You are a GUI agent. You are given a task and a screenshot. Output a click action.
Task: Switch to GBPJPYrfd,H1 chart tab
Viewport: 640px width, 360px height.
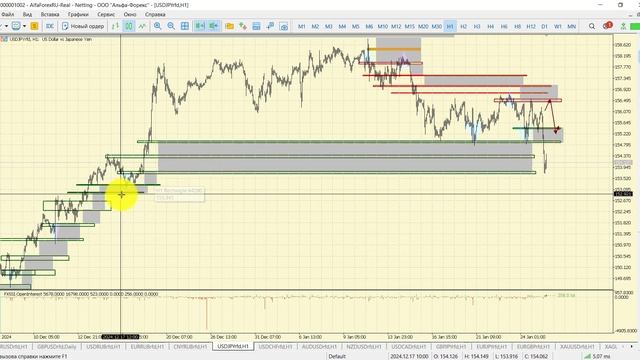[451, 347]
